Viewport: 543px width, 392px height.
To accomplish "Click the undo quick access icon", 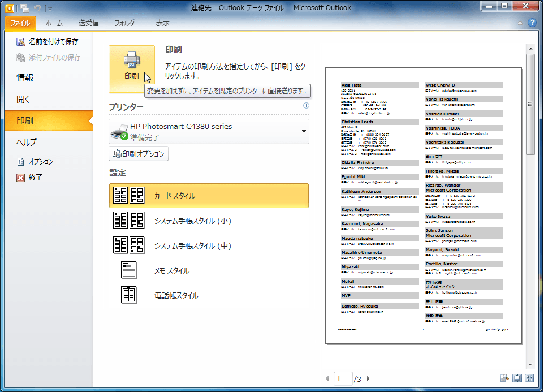I will [37, 8].
